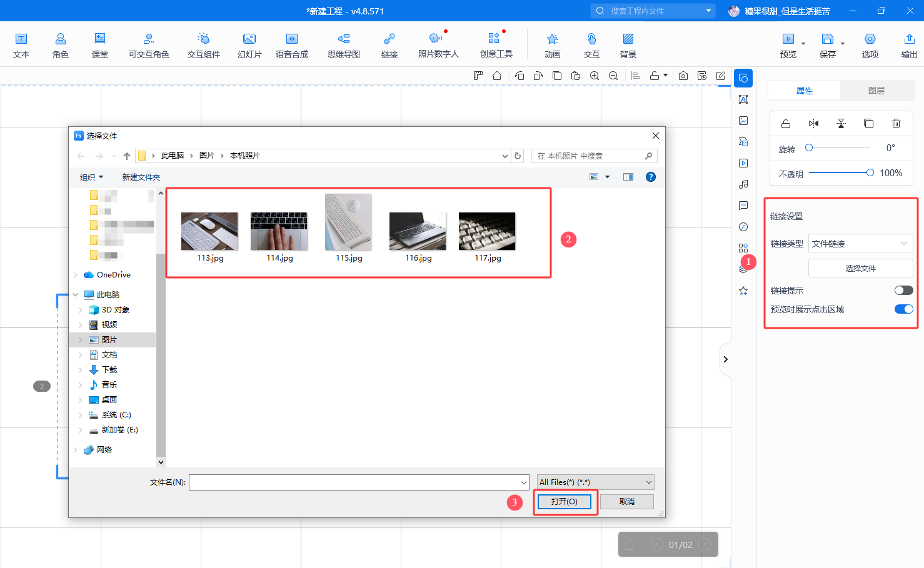
Task: Click the delete trash icon in properties panel
Action: click(896, 124)
